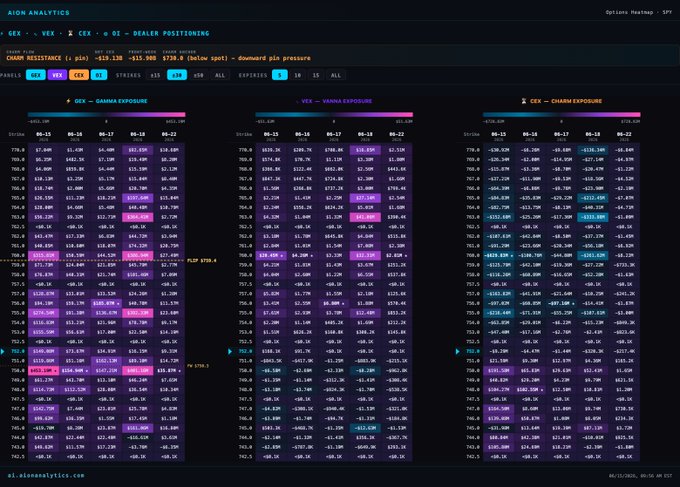Select the ±15 strikes range

(x=155, y=75)
